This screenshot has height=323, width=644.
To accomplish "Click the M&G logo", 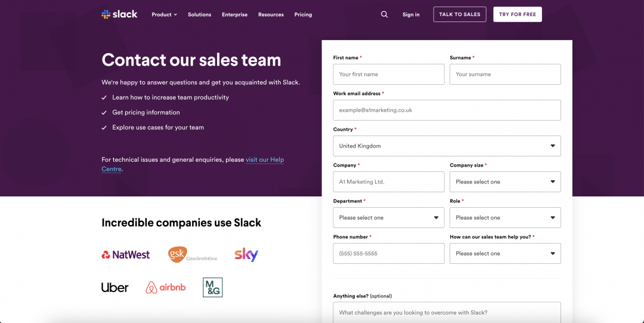I will point(213,288).
